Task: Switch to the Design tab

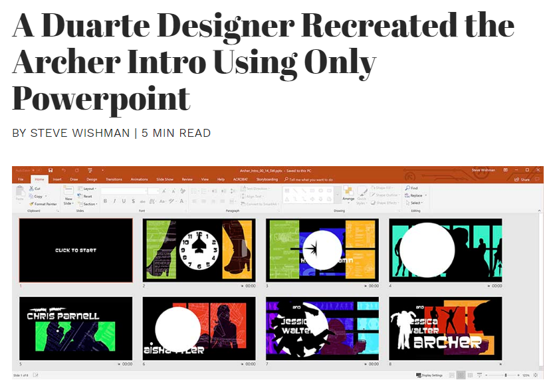Action: (92, 179)
